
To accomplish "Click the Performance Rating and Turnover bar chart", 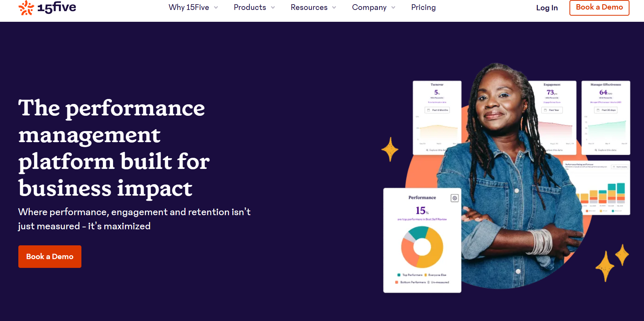I will [x=603, y=193].
